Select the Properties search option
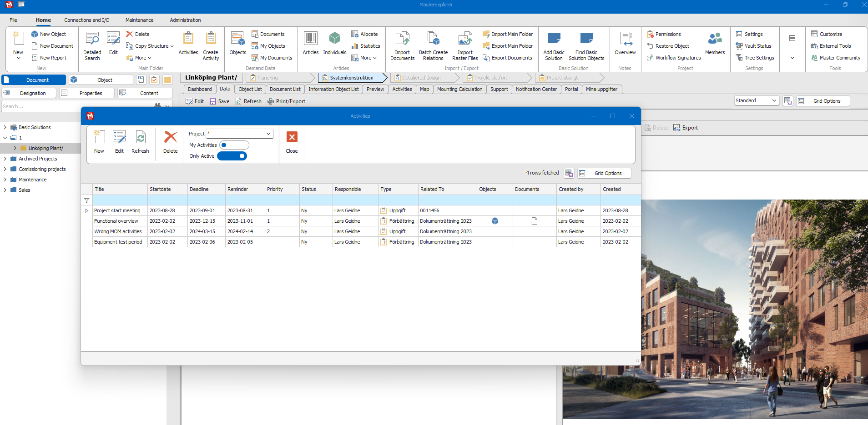This screenshot has width=868, height=425. click(x=87, y=93)
